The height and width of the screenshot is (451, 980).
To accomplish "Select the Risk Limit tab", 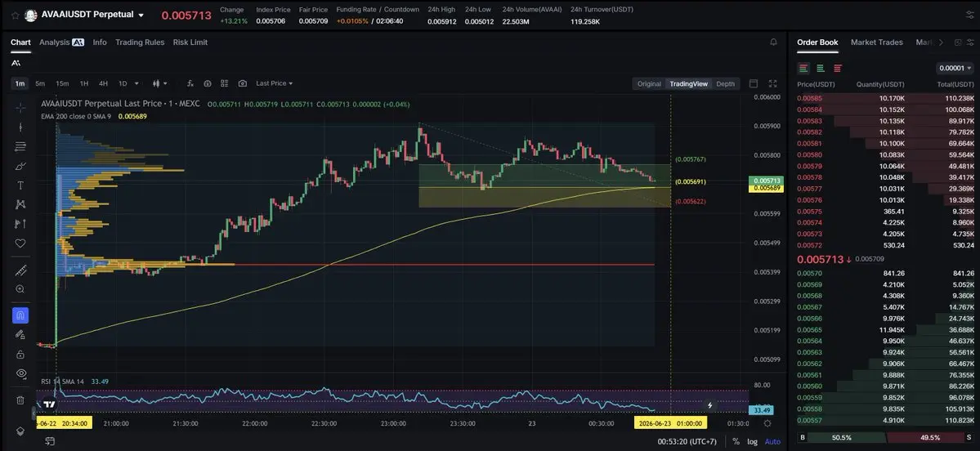I will pyautogui.click(x=190, y=42).
